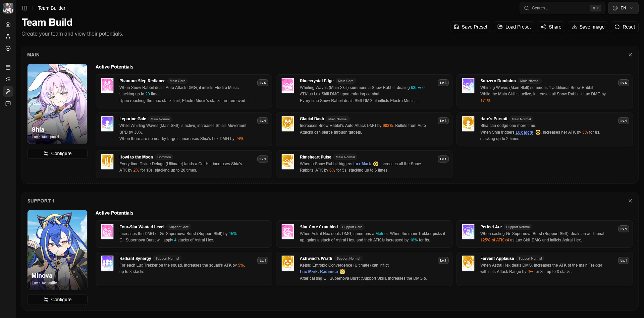Open the character profile sidebar icon
The image size is (644, 318).
tap(8, 36)
